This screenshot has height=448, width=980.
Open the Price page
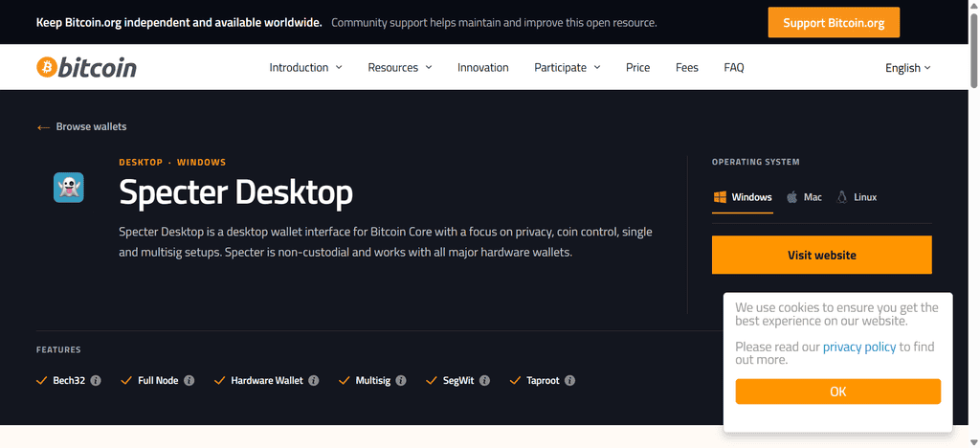pyautogui.click(x=638, y=67)
